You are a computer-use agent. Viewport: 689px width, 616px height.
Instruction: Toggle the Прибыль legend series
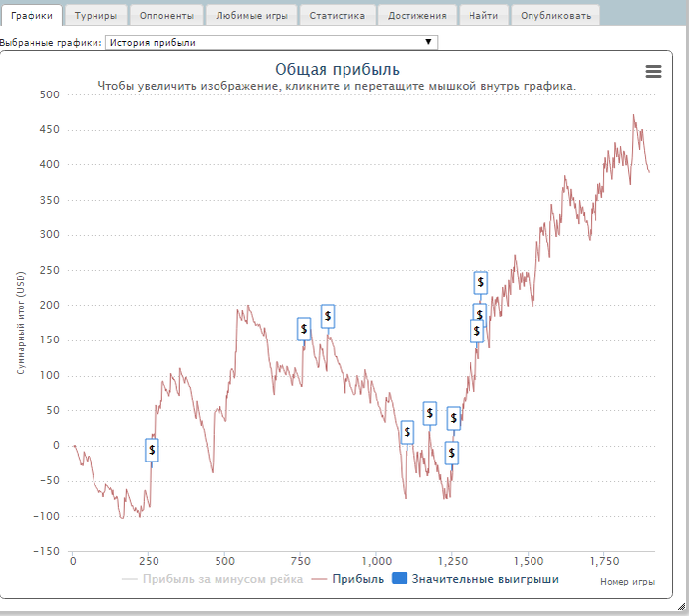(x=347, y=579)
